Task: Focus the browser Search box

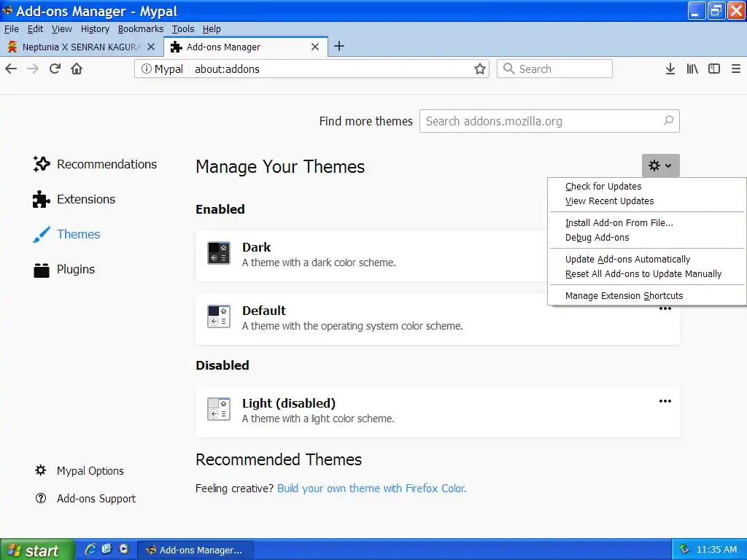Action: coord(554,69)
